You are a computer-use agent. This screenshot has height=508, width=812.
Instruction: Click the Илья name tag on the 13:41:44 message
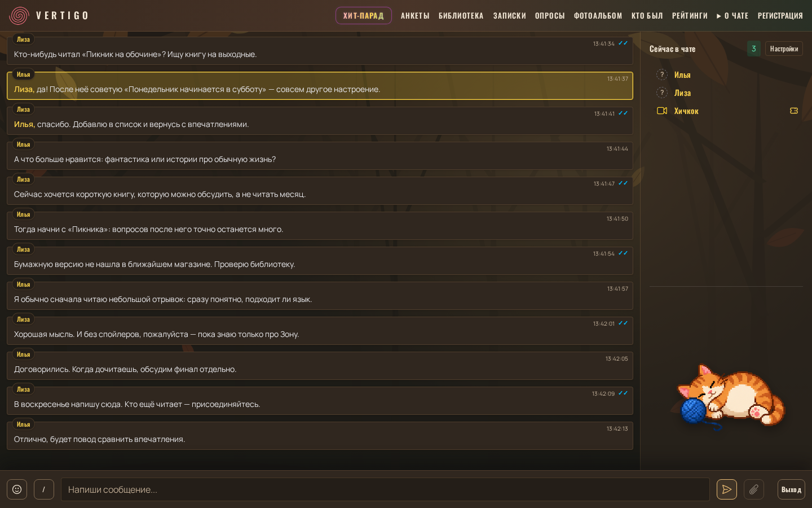click(23, 144)
